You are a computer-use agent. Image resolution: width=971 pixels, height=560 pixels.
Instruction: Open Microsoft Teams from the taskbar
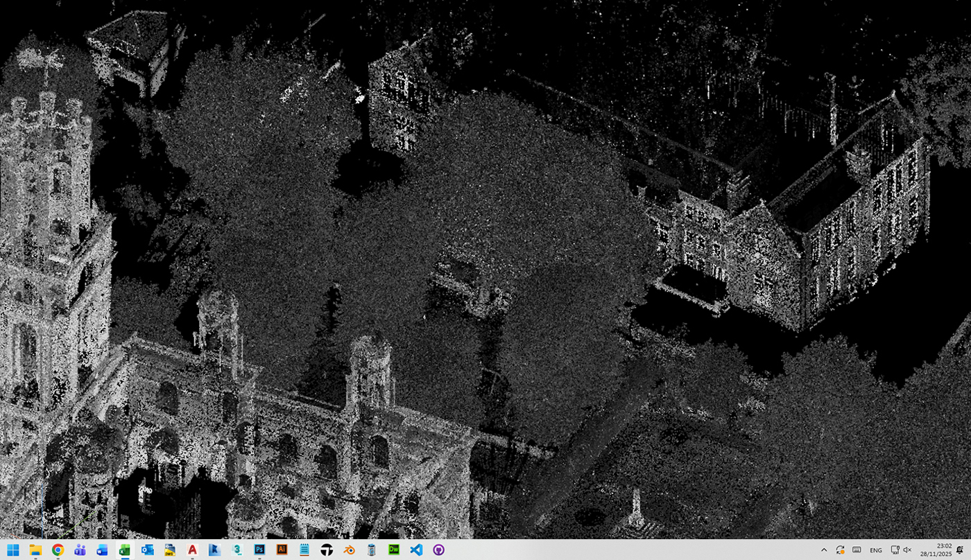click(80, 550)
